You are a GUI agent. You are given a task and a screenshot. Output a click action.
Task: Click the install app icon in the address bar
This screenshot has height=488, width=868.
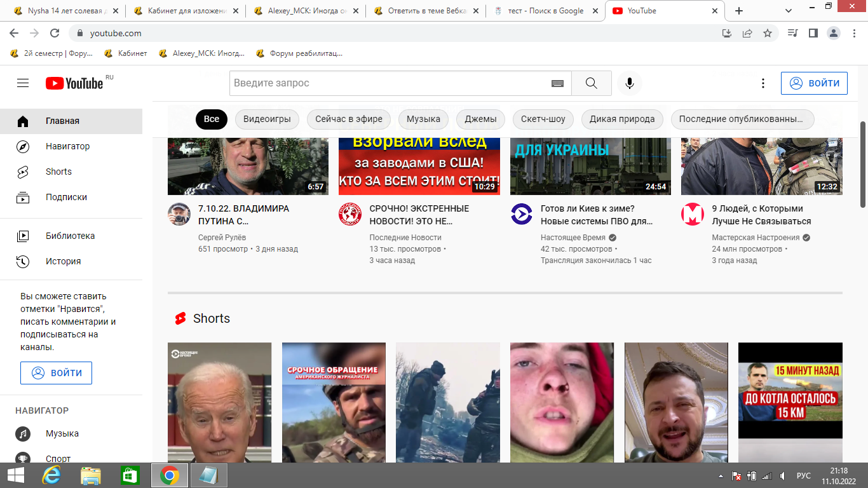click(727, 34)
